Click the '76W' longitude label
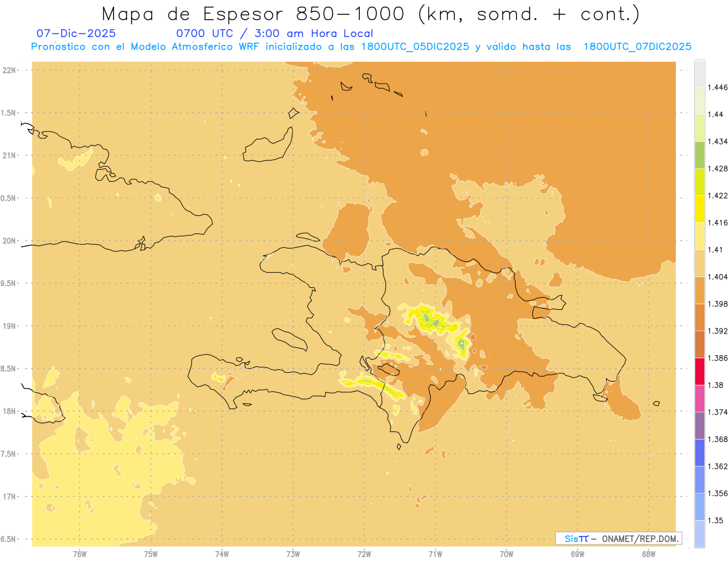The image size is (728, 562). click(x=79, y=554)
